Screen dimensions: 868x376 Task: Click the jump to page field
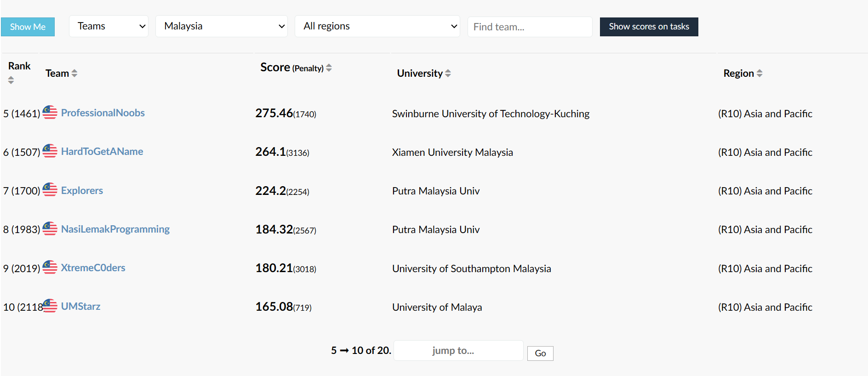tap(458, 351)
